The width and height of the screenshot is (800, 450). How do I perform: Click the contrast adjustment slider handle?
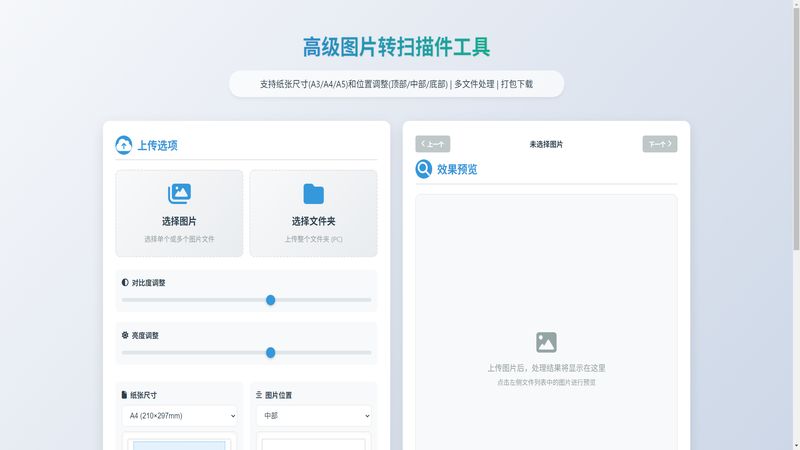point(270,300)
